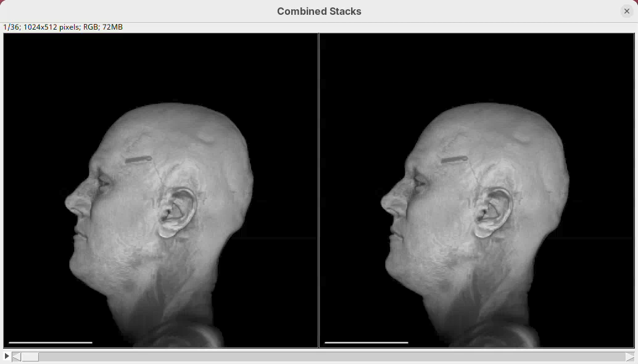Click the right panel scale bar

point(367,342)
